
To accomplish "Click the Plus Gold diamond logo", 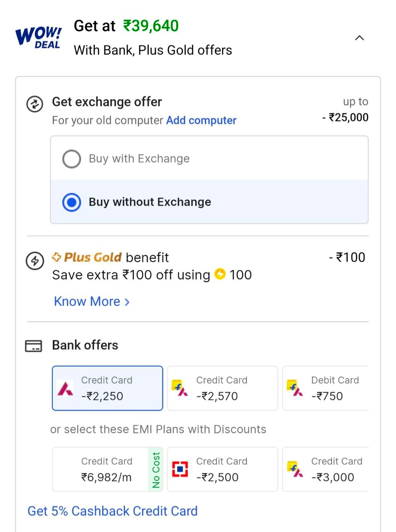I will (x=57, y=257).
